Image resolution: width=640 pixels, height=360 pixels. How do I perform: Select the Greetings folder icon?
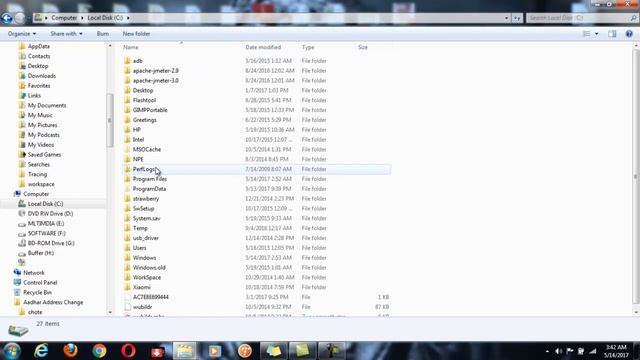127,120
